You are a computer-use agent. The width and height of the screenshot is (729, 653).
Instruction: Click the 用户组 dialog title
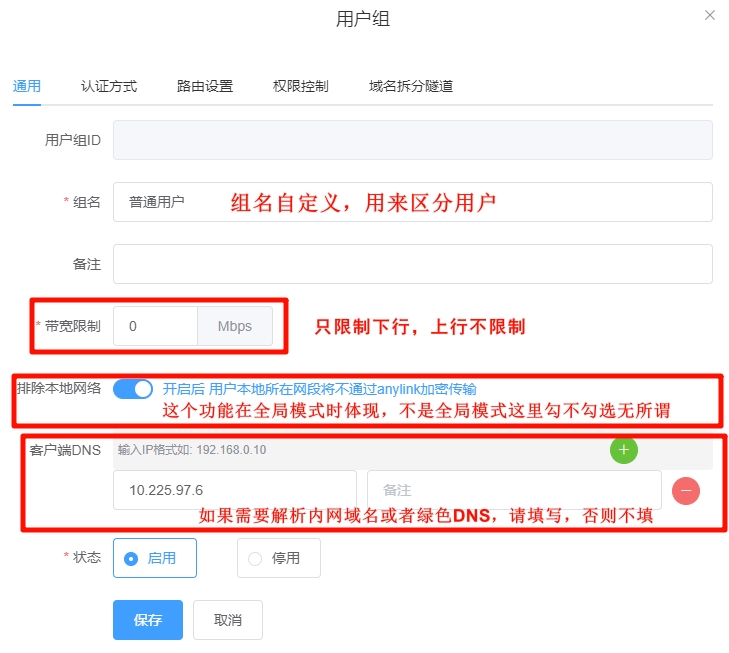tap(363, 19)
